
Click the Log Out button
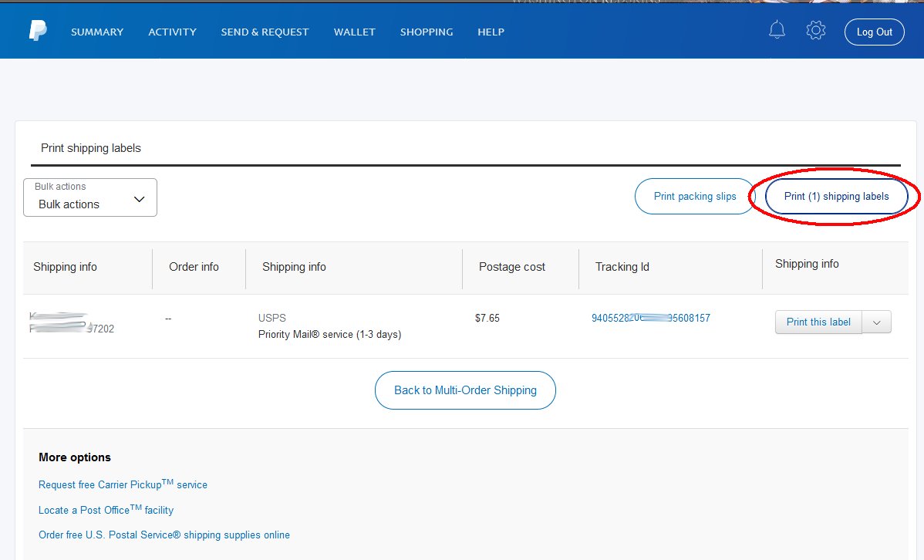[874, 32]
